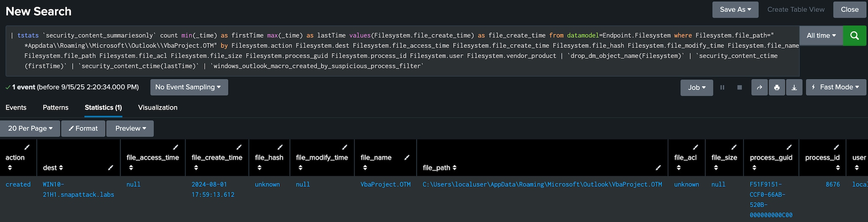Switch to the Visualization tab
Image resolution: width=868 pixels, height=222 pixels.
(x=158, y=108)
